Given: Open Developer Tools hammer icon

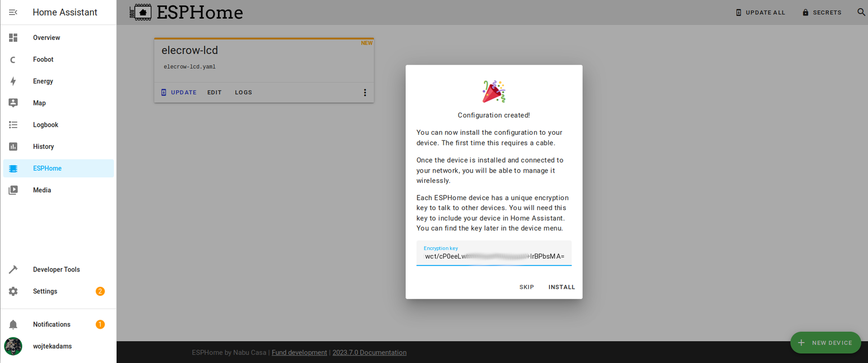Looking at the screenshot, I should pos(13,270).
